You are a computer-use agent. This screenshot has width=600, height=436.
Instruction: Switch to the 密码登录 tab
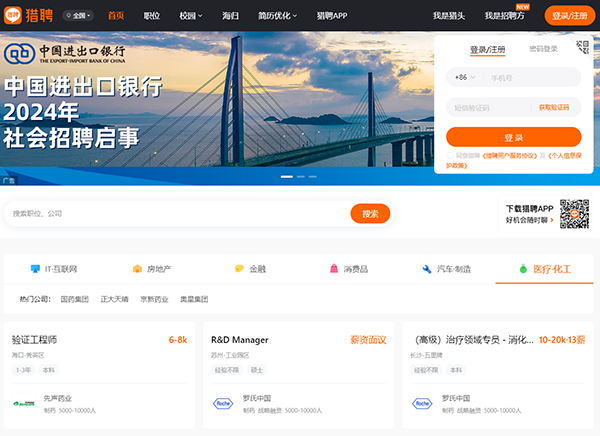coord(543,49)
